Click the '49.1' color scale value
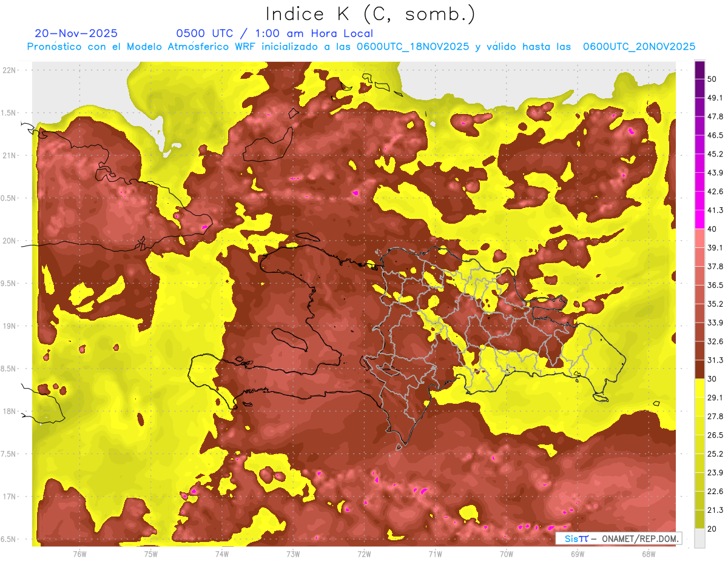 coord(715,98)
